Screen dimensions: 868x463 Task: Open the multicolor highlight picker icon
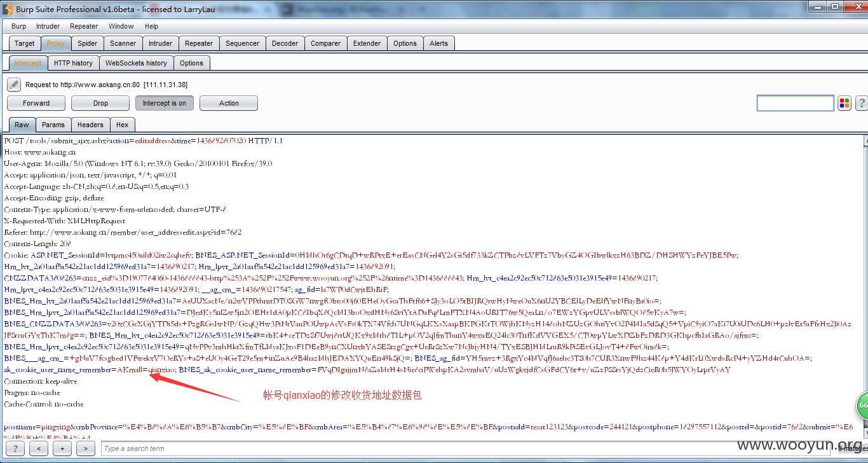tap(844, 103)
